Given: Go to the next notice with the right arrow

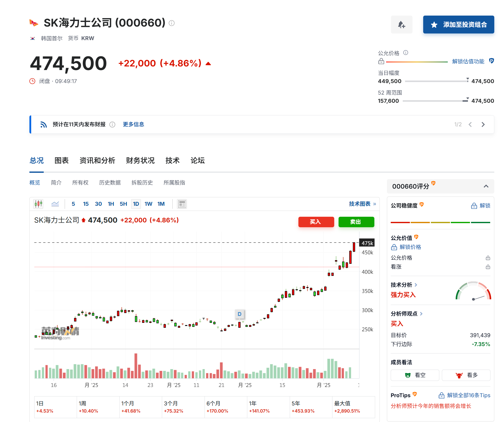Looking at the screenshot, I should pos(483,124).
